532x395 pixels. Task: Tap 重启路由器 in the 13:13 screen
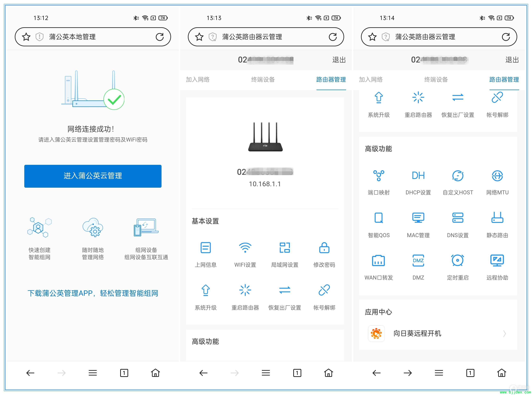pyautogui.click(x=245, y=297)
